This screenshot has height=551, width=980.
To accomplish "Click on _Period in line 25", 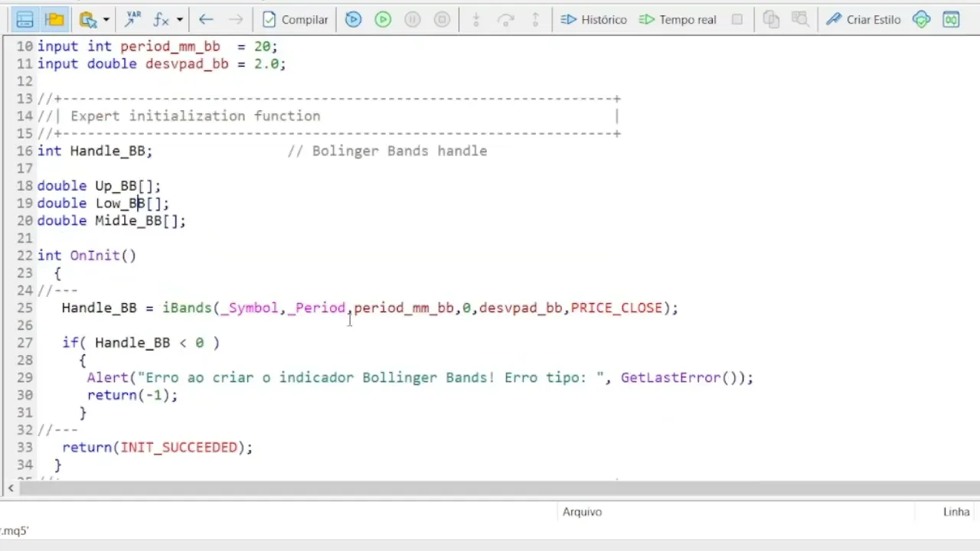I will (x=316, y=308).
